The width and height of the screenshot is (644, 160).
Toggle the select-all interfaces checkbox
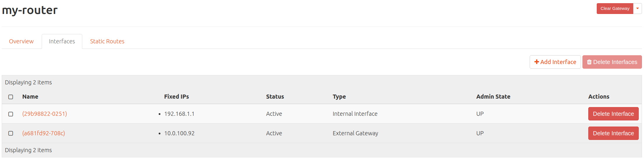11,97
